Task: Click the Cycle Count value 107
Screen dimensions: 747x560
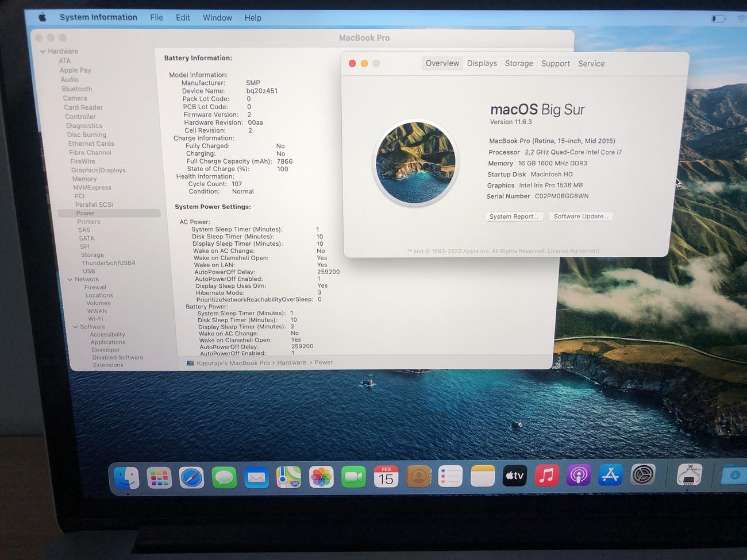Action: click(x=237, y=184)
